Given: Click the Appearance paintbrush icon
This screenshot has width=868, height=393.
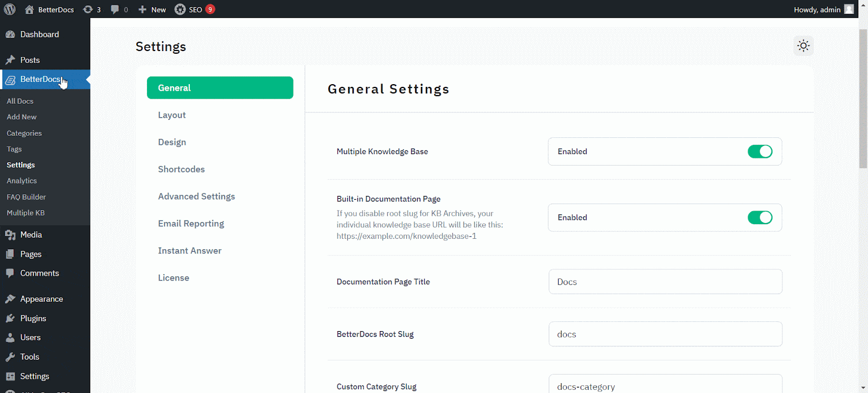Looking at the screenshot, I should pos(10,299).
